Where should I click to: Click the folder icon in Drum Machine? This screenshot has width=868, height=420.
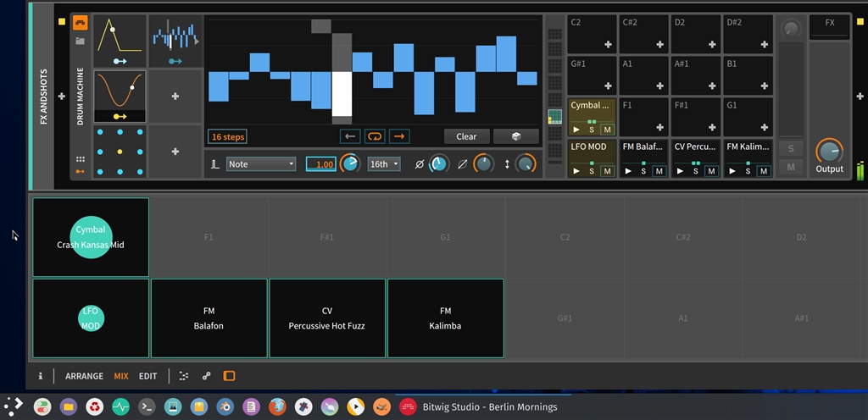(x=80, y=41)
